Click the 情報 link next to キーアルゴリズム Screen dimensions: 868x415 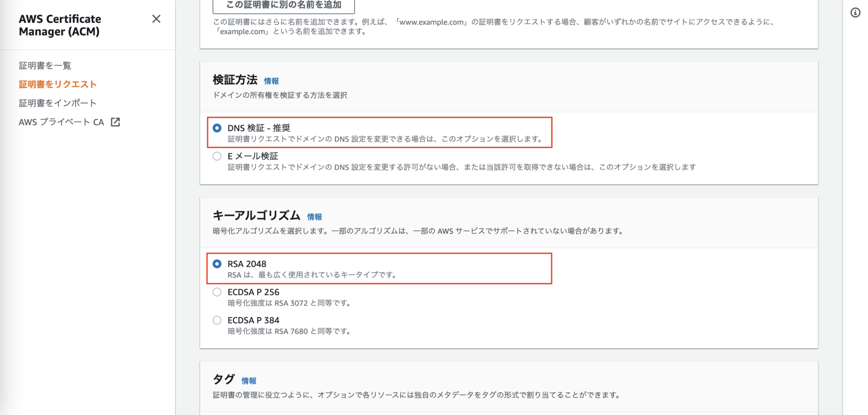[x=314, y=217]
